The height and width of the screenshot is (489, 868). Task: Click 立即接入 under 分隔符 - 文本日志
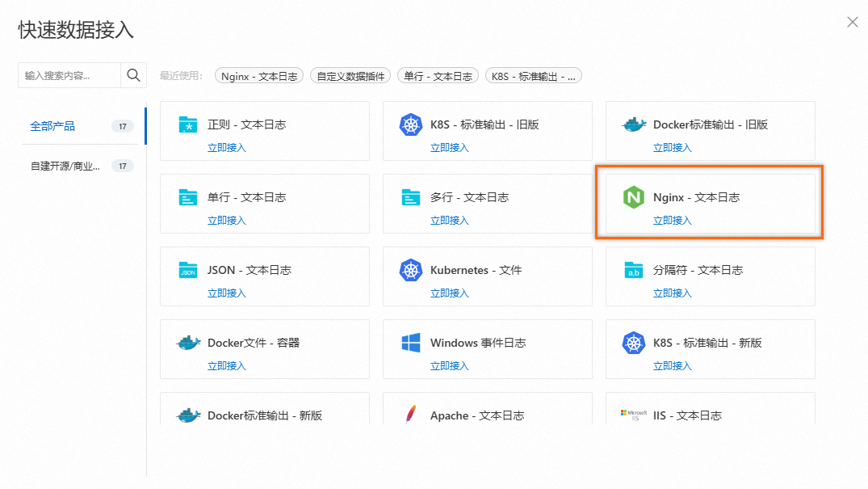coord(673,293)
